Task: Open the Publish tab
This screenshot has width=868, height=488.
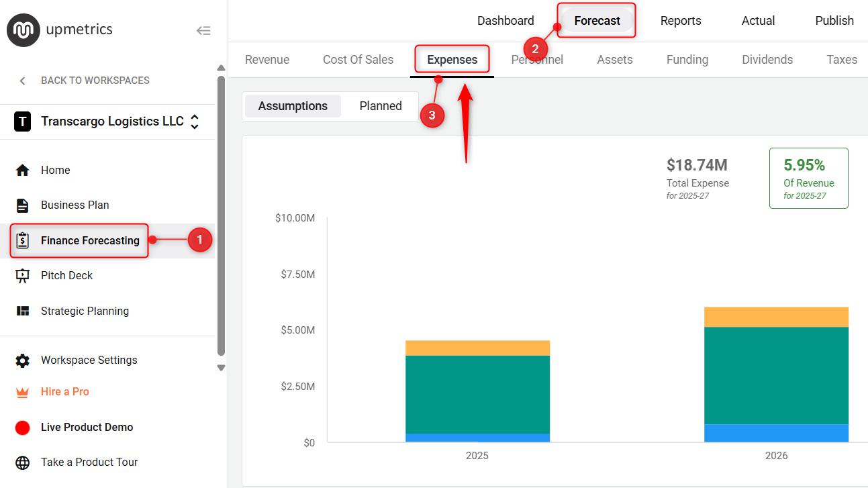Action: pos(834,21)
